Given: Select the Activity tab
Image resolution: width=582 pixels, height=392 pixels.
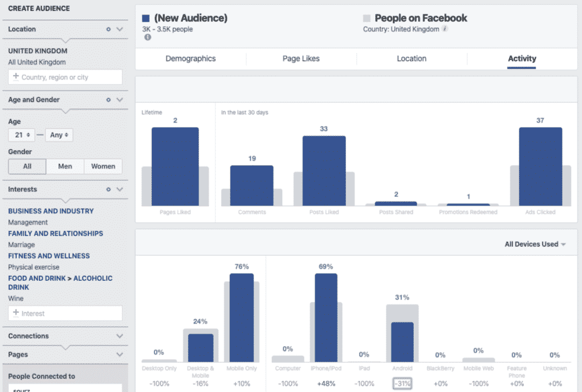Looking at the screenshot, I should pos(522,59).
